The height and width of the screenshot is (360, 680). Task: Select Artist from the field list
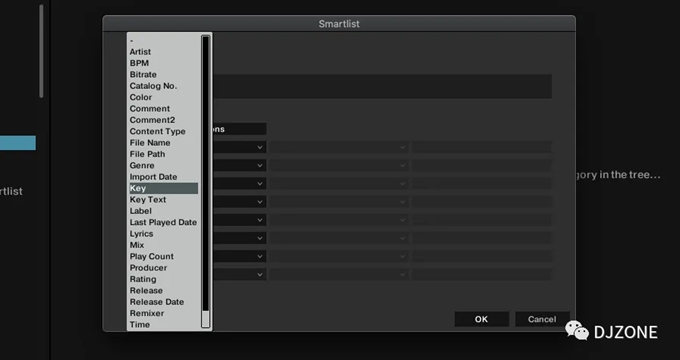click(x=140, y=52)
